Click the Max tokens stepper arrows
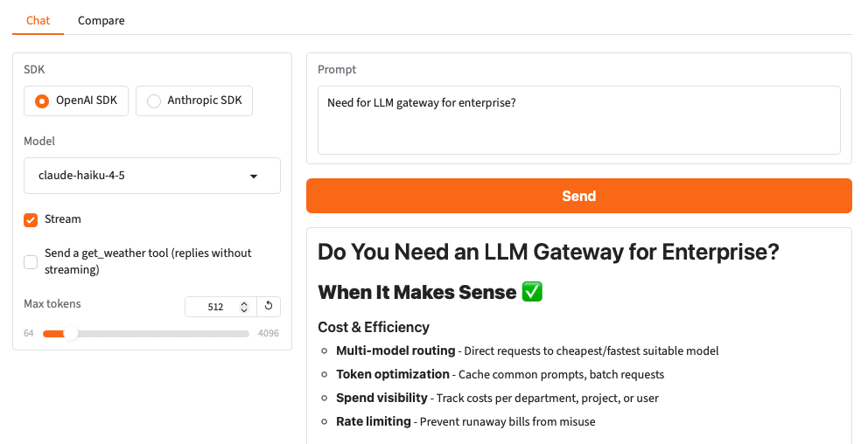868x444 pixels. [244, 307]
